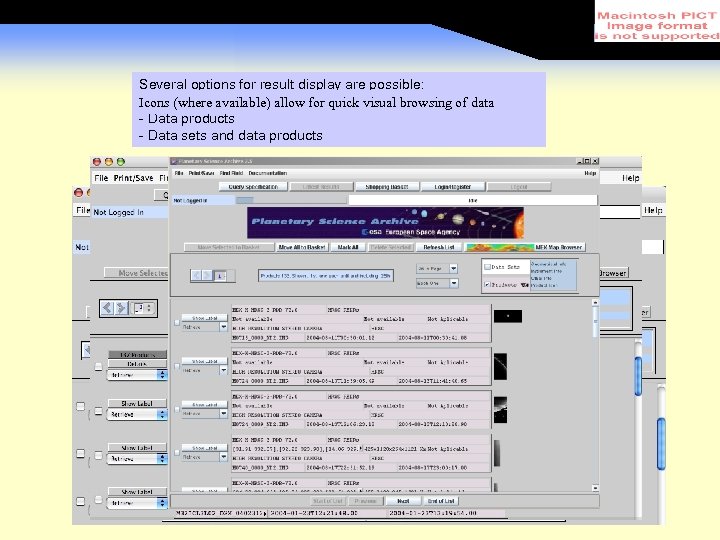Open fourth product row's narrow gray thumbnail
The image size is (720, 540).
tap(497, 453)
